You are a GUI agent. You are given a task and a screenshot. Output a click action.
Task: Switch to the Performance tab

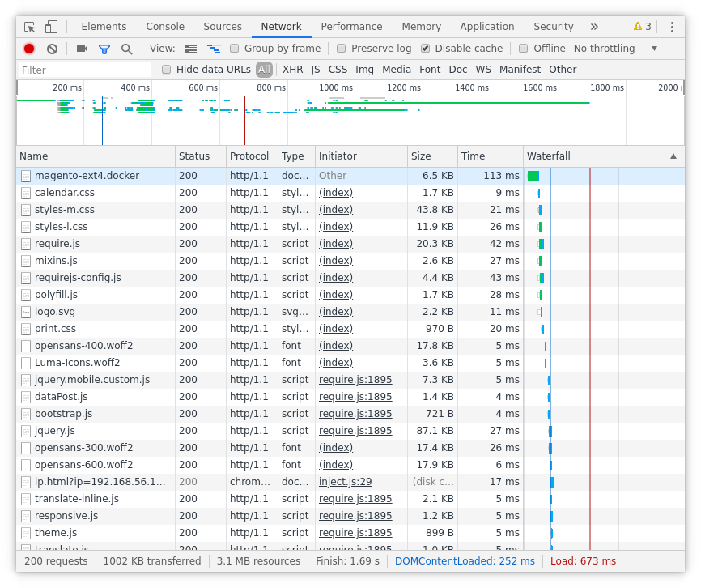(351, 26)
